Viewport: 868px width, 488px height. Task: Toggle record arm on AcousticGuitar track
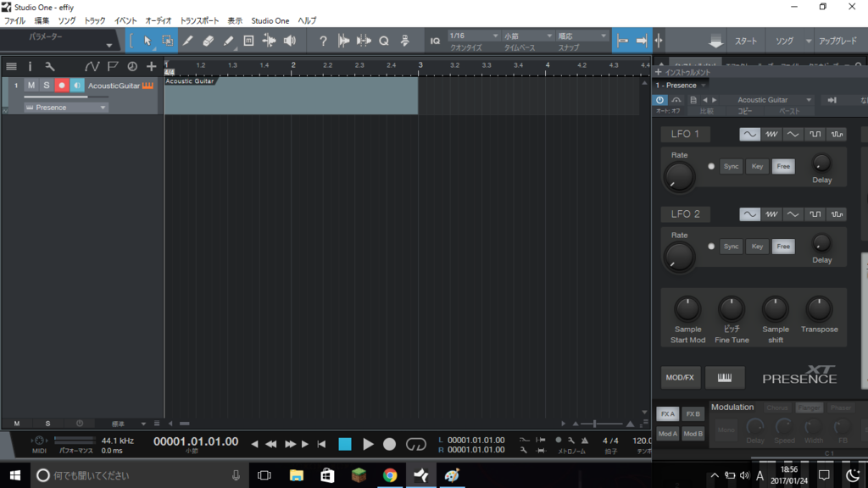click(61, 86)
